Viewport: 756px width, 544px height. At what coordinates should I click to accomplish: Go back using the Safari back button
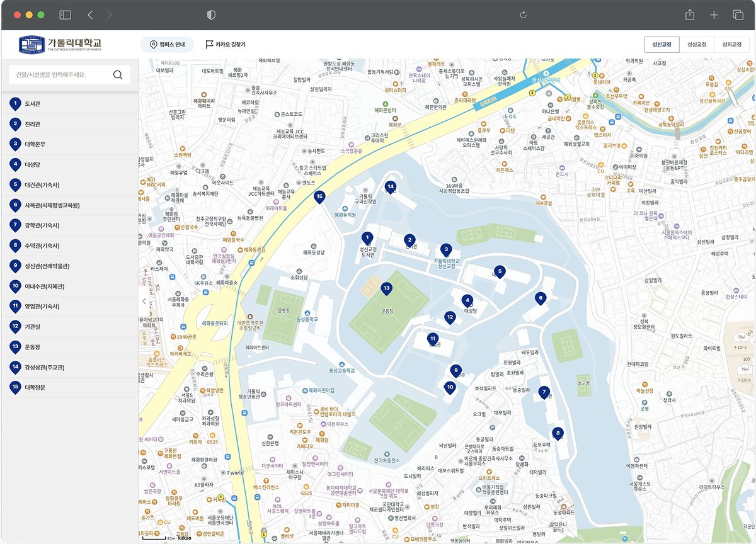pyautogui.click(x=90, y=14)
